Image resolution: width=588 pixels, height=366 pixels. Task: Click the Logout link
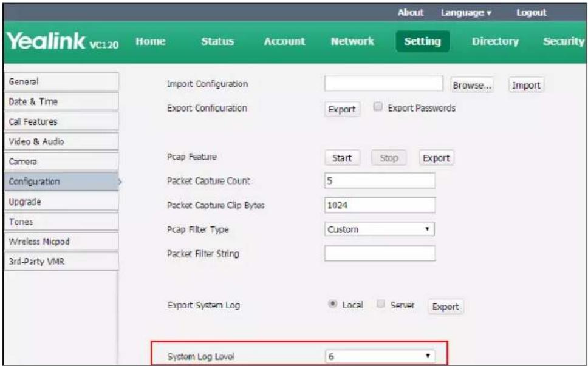pos(531,12)
